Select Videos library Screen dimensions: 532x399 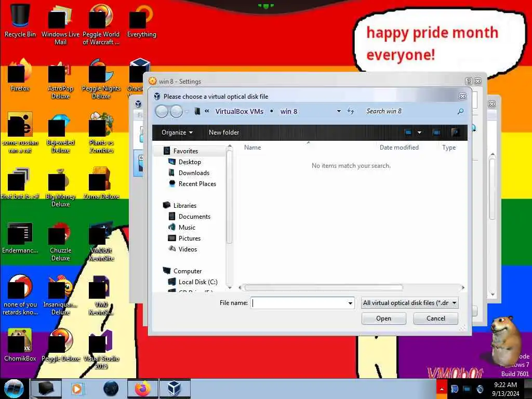(188, 249)
